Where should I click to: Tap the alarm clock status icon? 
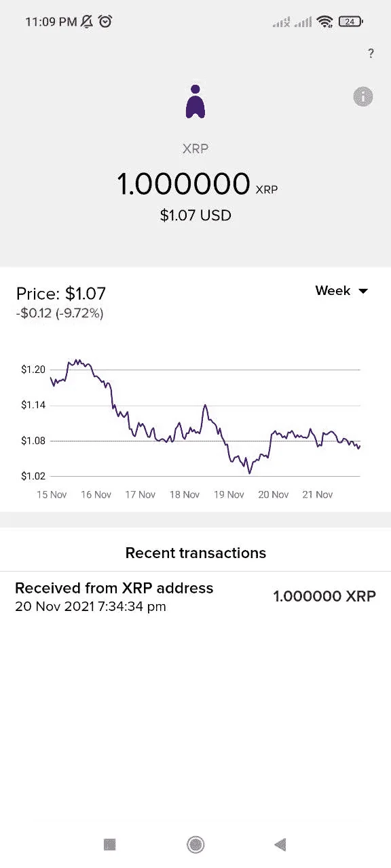105,22
